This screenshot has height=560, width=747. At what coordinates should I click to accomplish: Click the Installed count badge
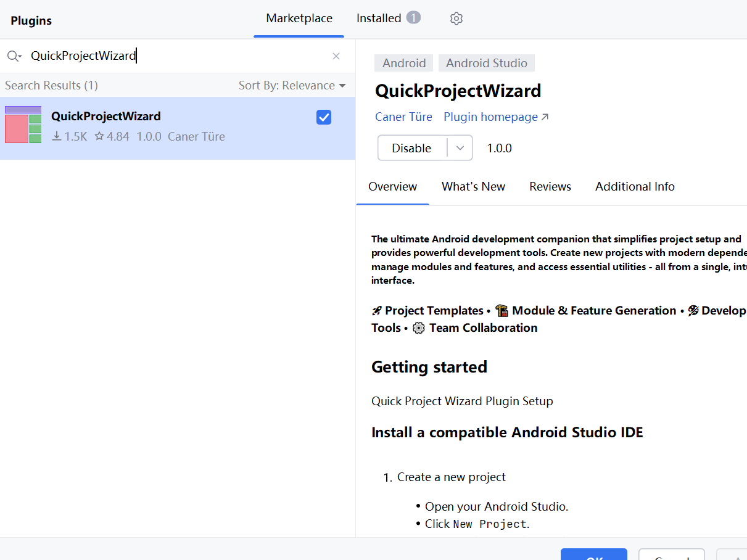coord(413,17)
